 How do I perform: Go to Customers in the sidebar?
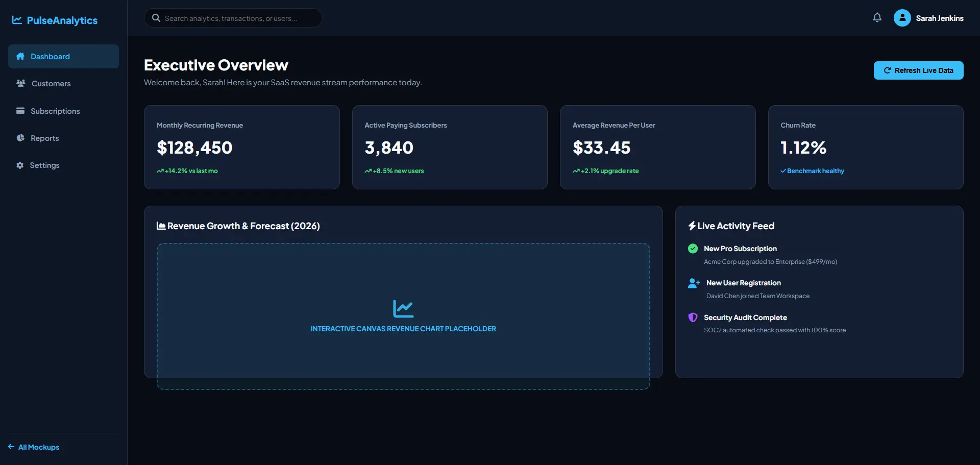click(x=63, y=83)
